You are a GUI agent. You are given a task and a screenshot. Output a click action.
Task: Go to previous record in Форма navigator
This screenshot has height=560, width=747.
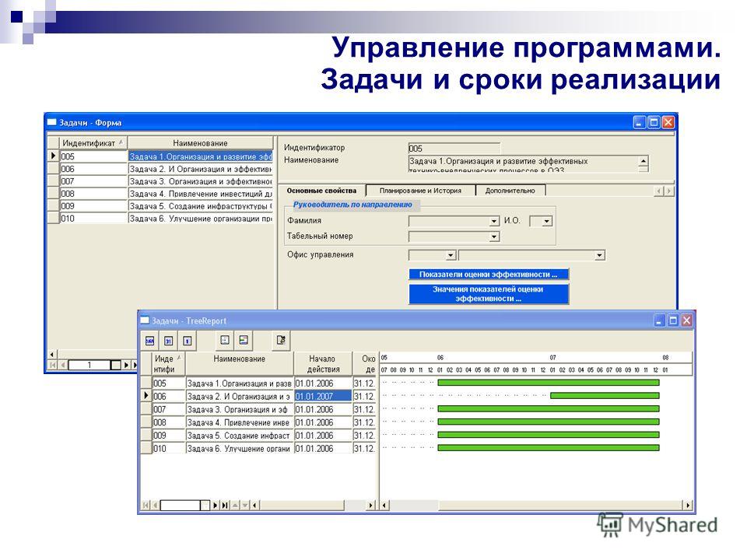point(62,366)
